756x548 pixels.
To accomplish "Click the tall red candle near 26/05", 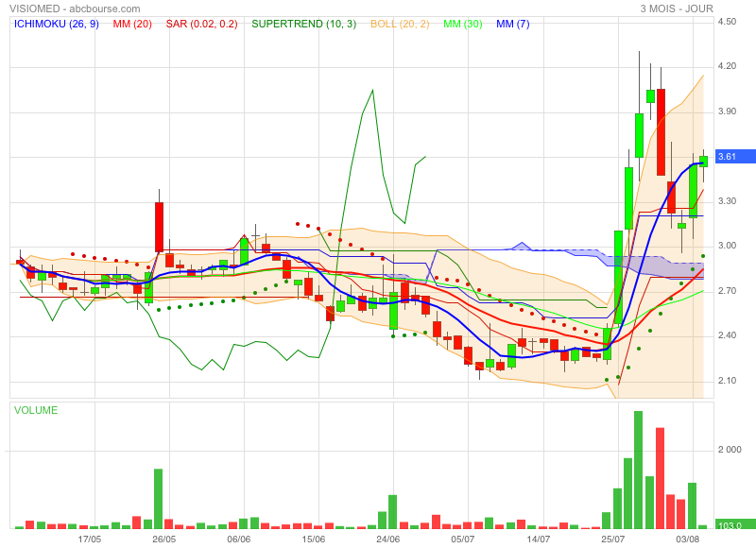I will [159, 227].
